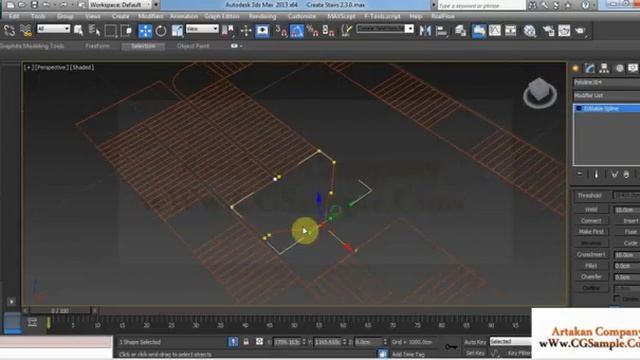The height and width of the screenshot is (360, 640).
Task: Open the named selection sets dropdown
Action: pos(385,29)
